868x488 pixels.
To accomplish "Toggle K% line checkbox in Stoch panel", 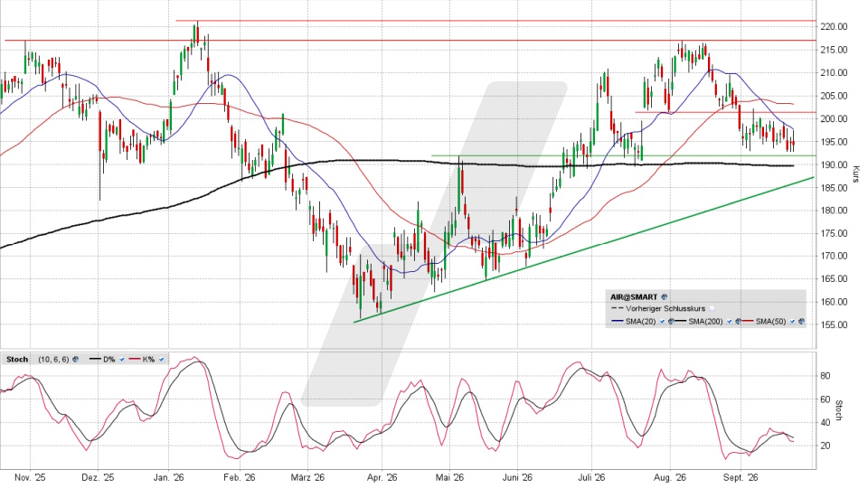I will point(161,359).
